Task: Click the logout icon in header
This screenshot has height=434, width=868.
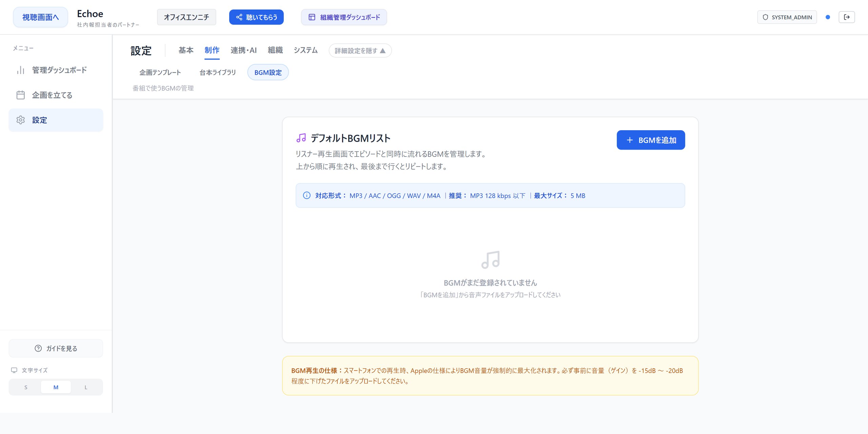Action: (847, 17)
